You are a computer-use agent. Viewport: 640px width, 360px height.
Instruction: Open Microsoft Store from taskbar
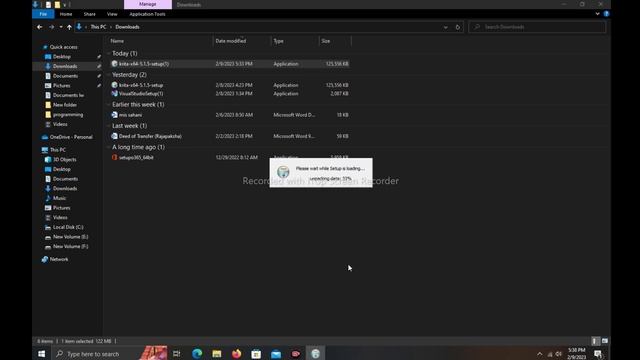pos(256,353)
